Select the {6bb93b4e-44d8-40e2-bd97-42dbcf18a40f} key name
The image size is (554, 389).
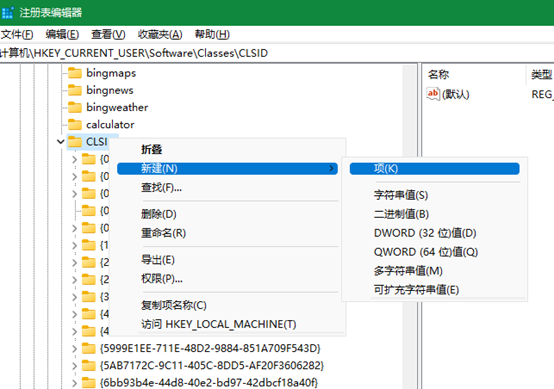click(x=209, y=383)
